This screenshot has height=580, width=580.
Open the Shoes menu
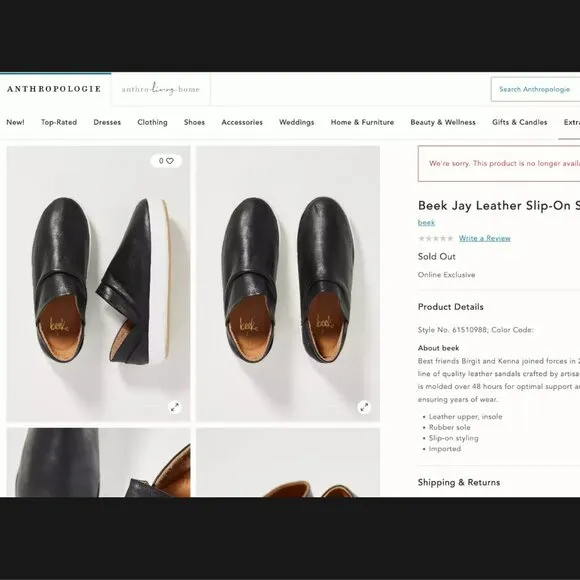pos(194,122)
